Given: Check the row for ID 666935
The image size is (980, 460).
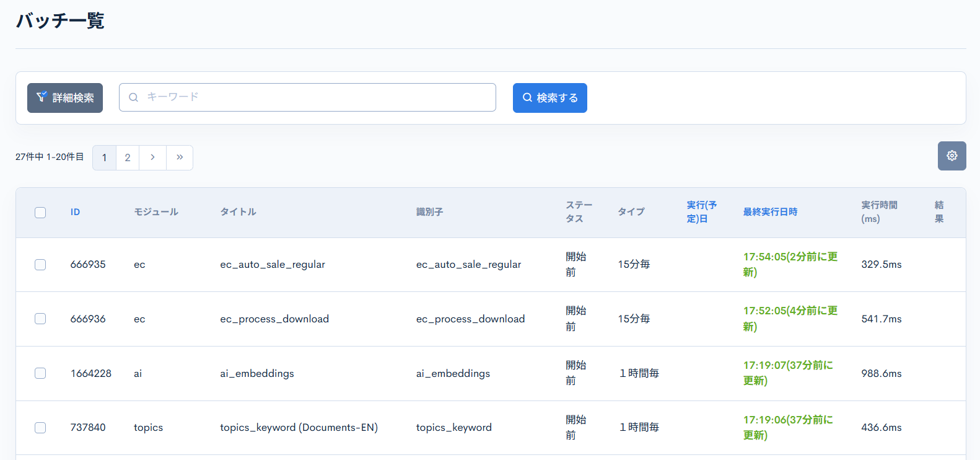Looking at the screenshot, I should point(40,265).
